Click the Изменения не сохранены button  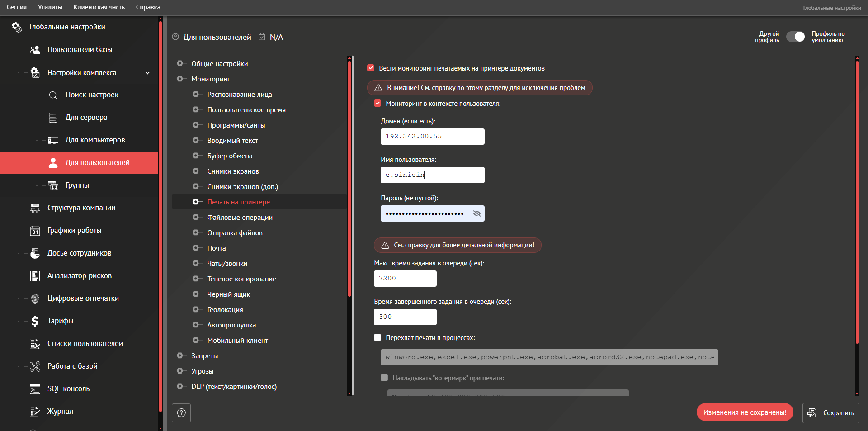tap(745, 412)
